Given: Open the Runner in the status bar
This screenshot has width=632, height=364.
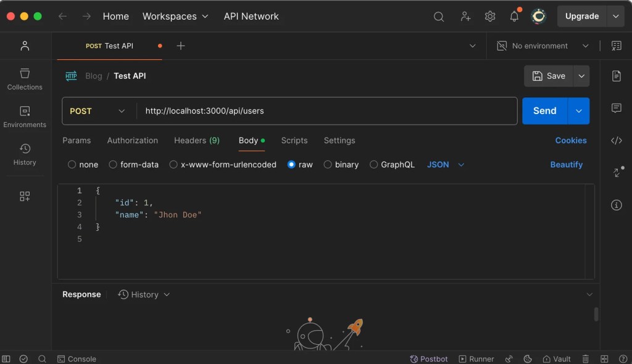Looking at the screenshot, I should 476,359.
